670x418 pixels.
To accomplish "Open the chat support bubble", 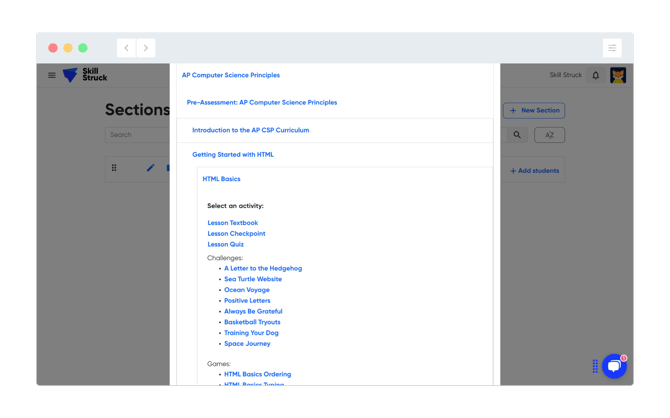I will click(614, 366).
